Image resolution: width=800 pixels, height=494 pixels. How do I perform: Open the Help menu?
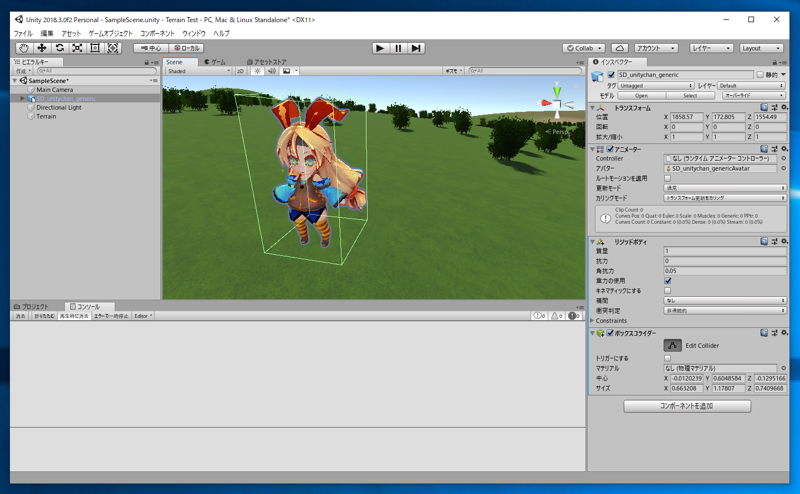(221, 33)
